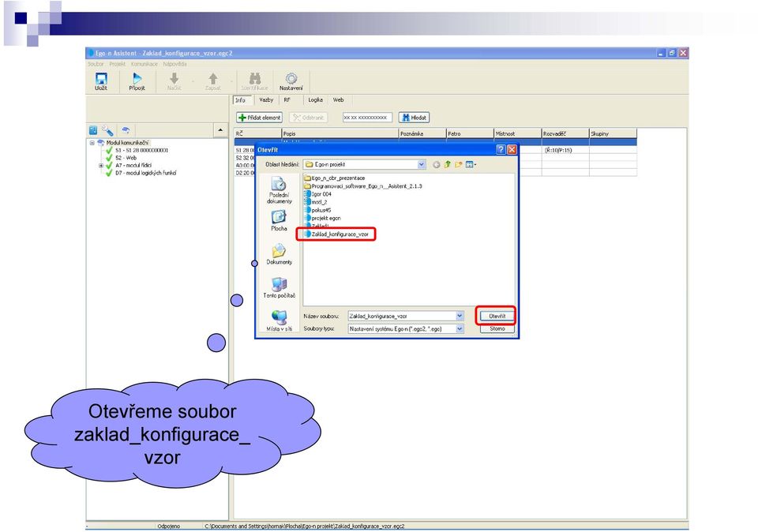Click the Místnost column header
Image resolution: width=758 pixels, height=532 pixels.
point(517,133)
